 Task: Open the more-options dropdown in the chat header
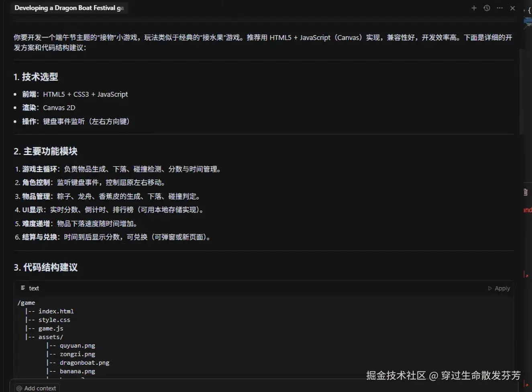[499, 8]
